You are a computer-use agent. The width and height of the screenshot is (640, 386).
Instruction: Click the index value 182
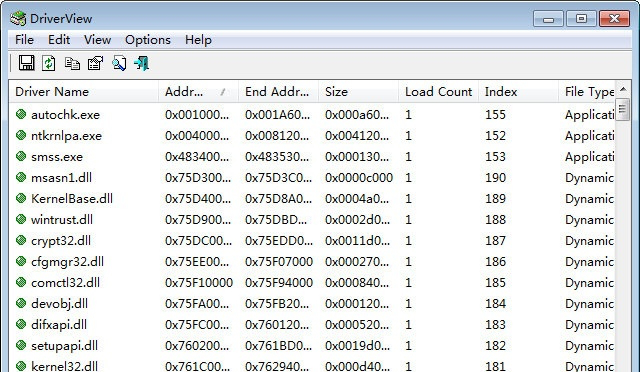[496, 346]
